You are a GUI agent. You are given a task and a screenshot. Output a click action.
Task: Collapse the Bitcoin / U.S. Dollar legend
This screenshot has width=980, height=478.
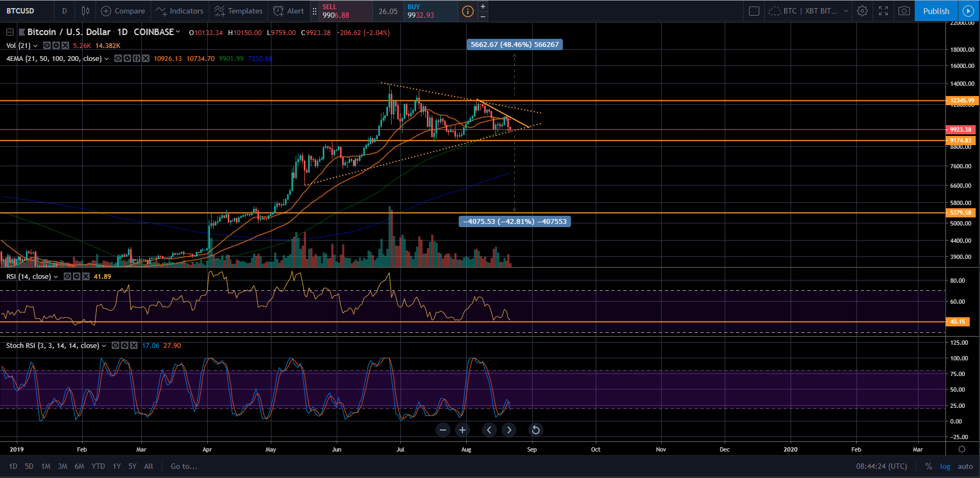click(10, 32)
